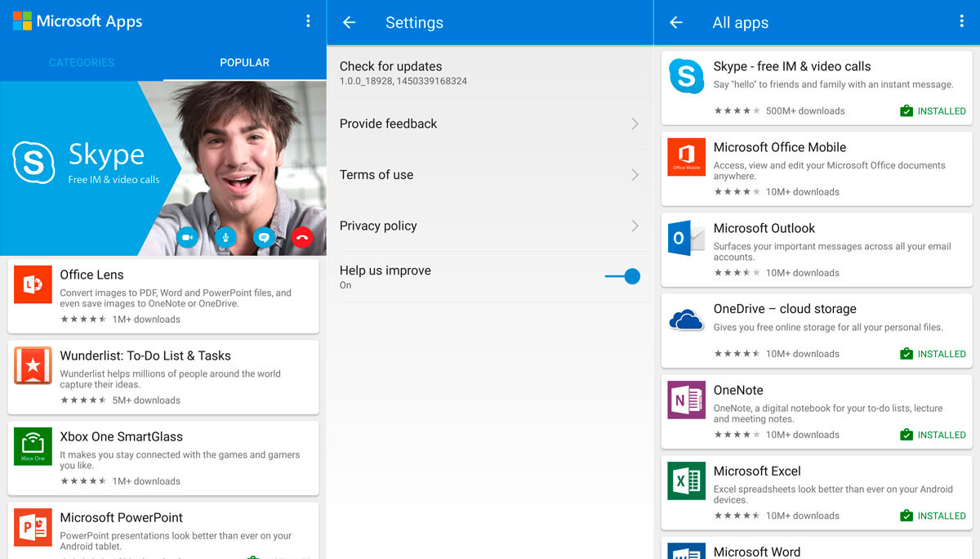Tap the Microsoft Excel icon
Screen dimensions: 980x559
pyautogui.click(x=686, y=481)
